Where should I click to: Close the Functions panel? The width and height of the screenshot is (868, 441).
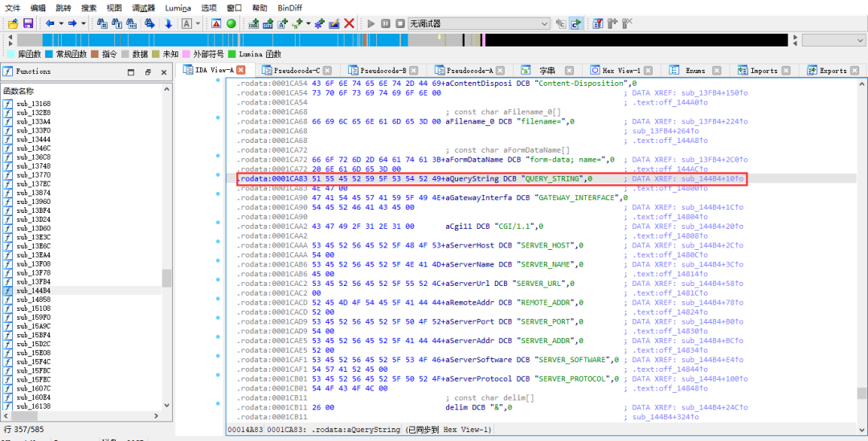pyautogui.click(x=164, y=72)
